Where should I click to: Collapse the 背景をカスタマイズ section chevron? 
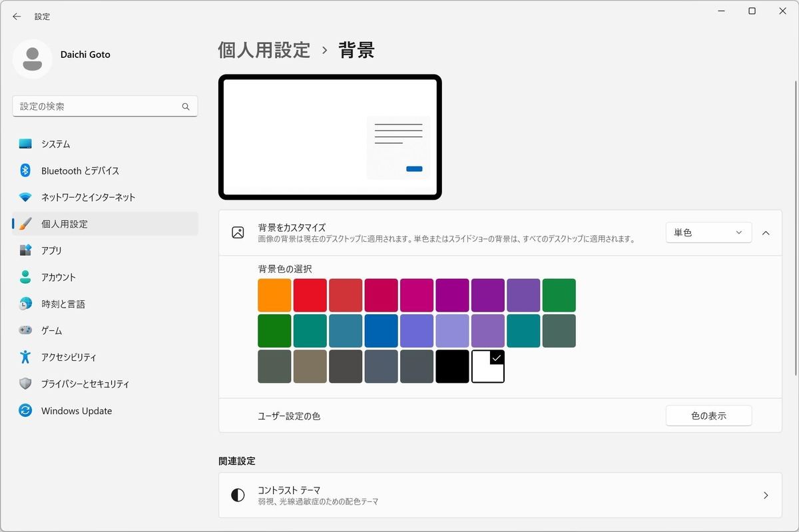(x=766, y=232)
